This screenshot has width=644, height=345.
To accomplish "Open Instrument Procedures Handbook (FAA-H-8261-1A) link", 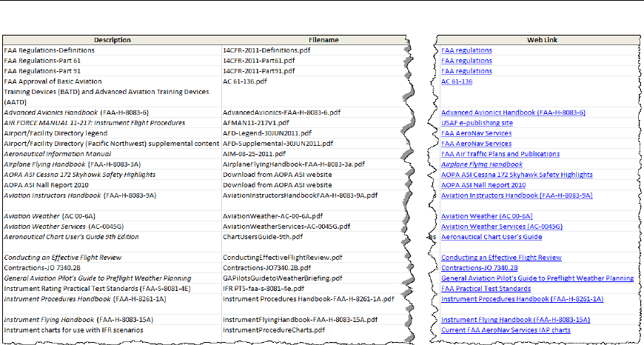I will pyautogui.click(x=522, y=299).
